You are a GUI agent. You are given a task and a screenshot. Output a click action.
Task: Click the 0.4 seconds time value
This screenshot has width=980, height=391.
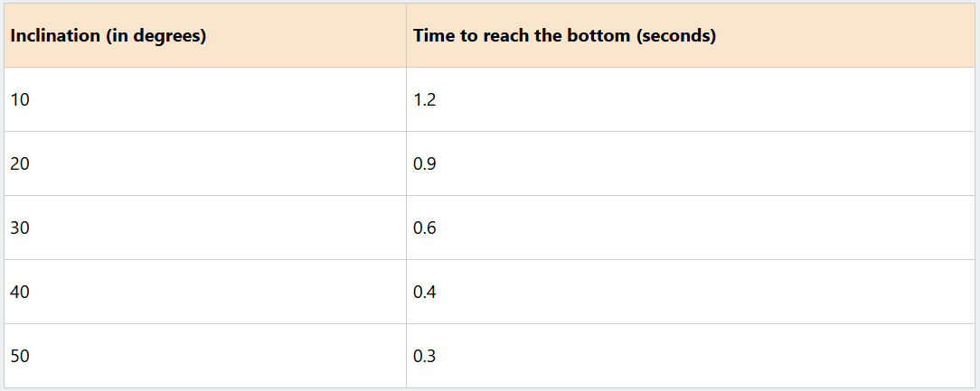[x=424, y=293]
